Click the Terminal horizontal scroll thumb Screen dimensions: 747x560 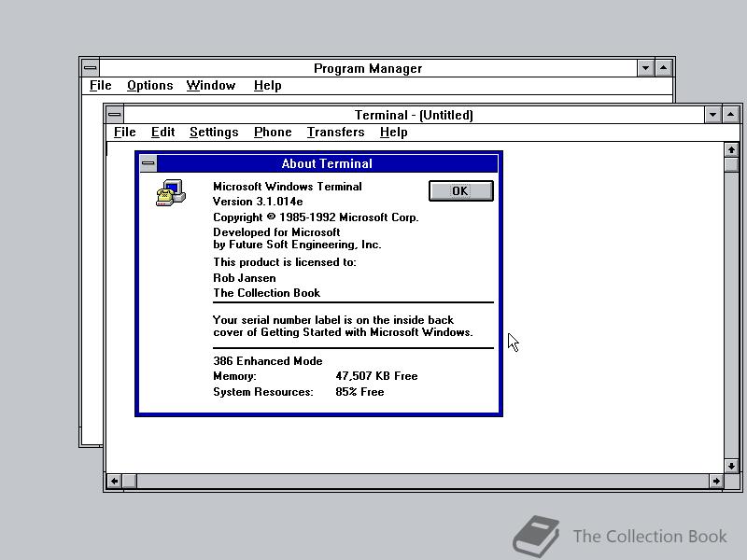(129, 481)
